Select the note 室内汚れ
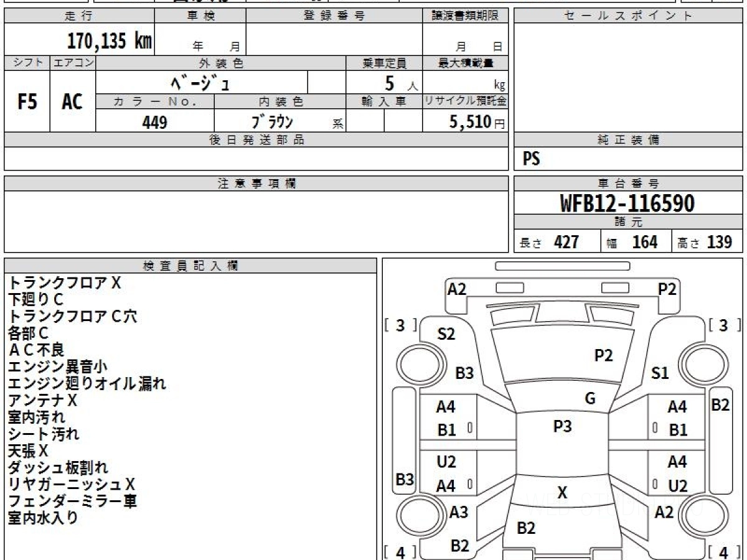The height and width of the screenshot is (560, 747). coord(36,417)
